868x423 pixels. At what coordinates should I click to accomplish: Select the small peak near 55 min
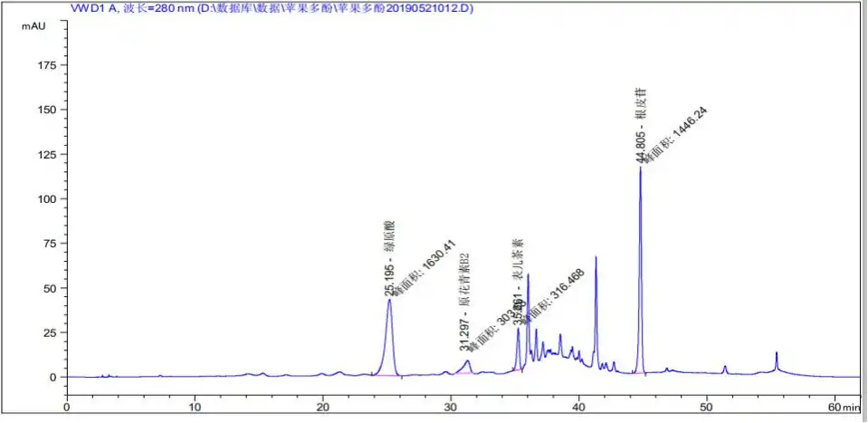coord(776,354)
